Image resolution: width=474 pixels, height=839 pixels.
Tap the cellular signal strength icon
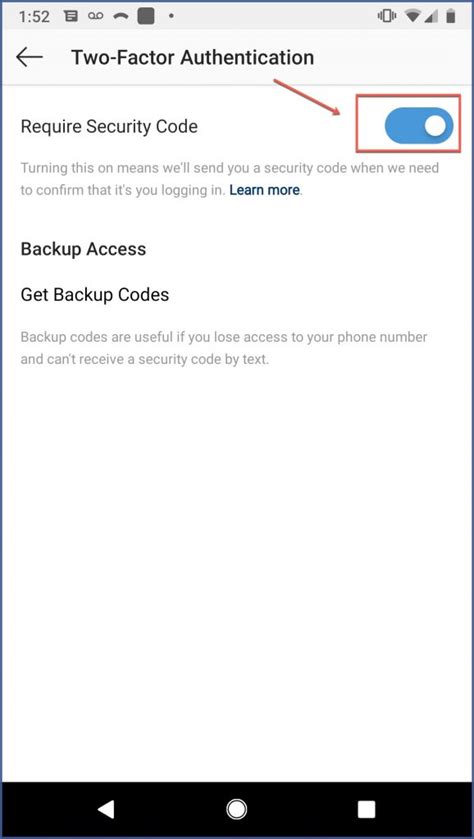click(x=429, y=17)
